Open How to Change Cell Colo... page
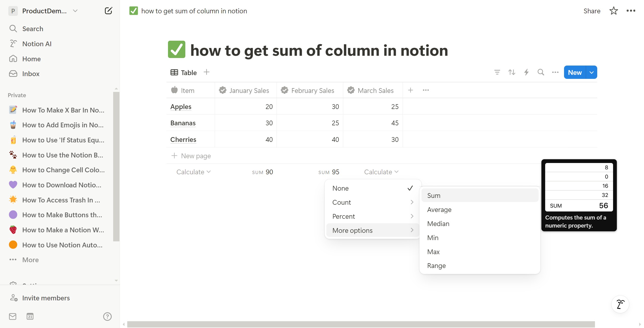The height and width of the screenshot is (328, 644). (x=63, y=170)
